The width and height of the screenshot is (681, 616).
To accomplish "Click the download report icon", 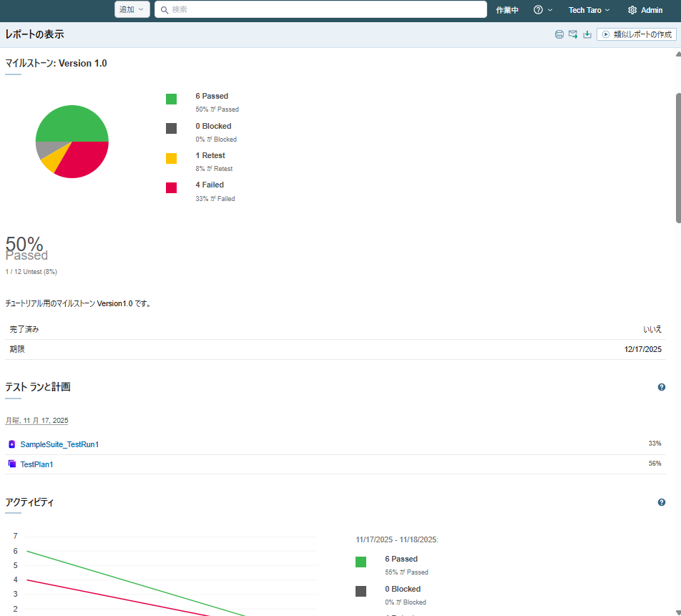I will (587, 34).
